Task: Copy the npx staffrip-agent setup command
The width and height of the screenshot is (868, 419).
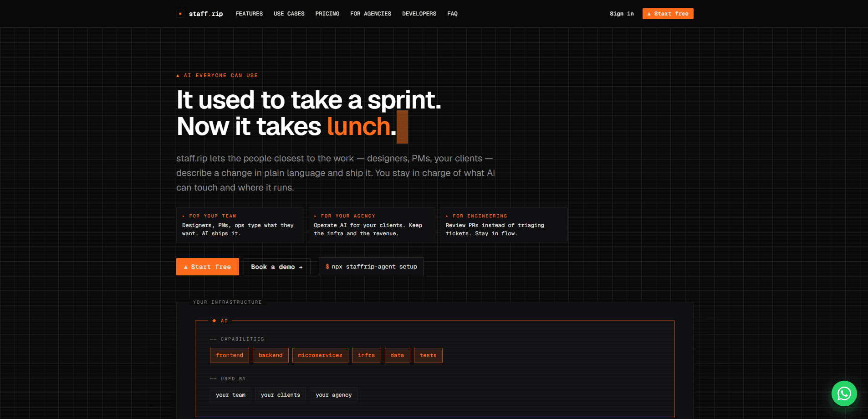Action: [371, 267]
